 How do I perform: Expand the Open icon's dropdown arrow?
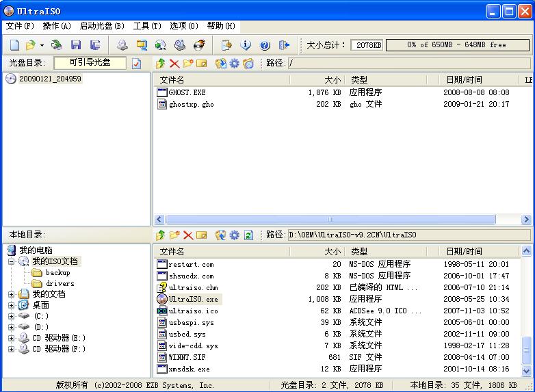point(42,45)
